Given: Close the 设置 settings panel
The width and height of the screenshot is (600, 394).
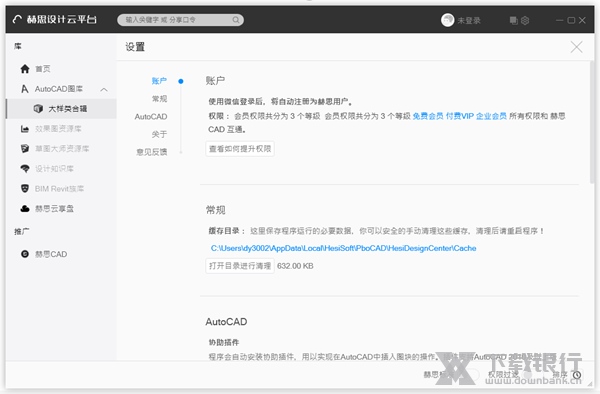Looking at the screenshot, I should [576, 47].
